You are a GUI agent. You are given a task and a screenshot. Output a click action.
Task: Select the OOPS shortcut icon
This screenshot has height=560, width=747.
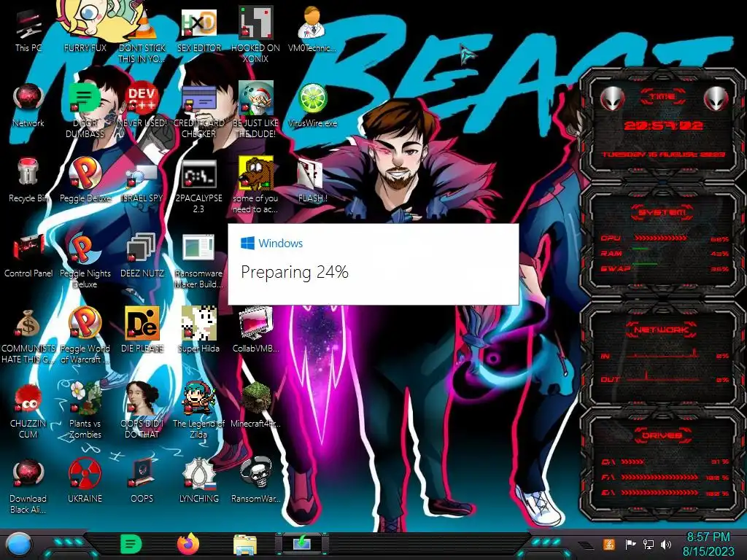coord(142,481)
